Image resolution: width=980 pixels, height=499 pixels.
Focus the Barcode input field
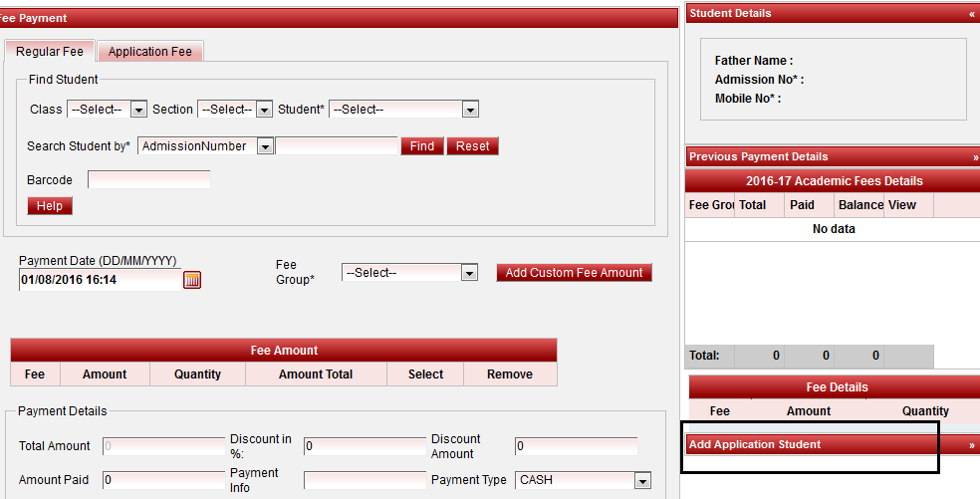[x=149, y=180]
